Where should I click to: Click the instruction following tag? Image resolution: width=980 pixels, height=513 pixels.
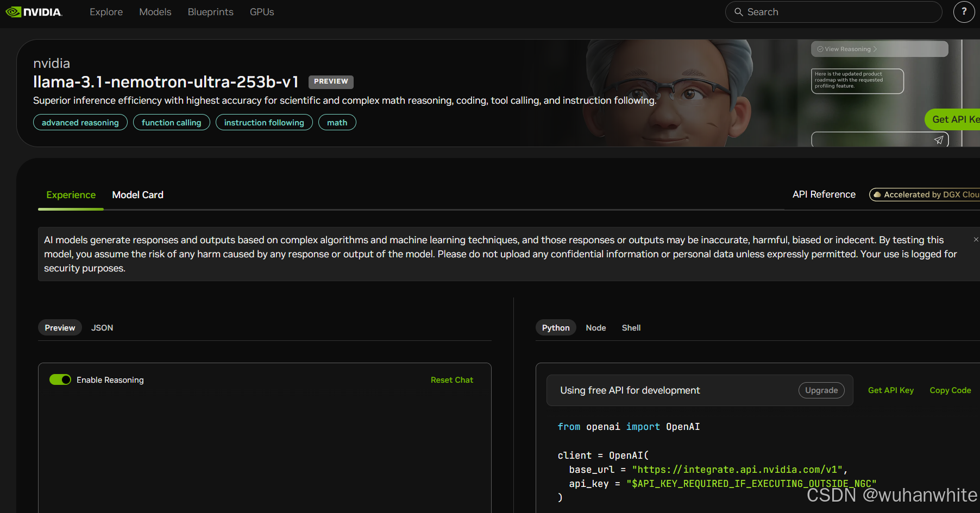click(264, 123)
